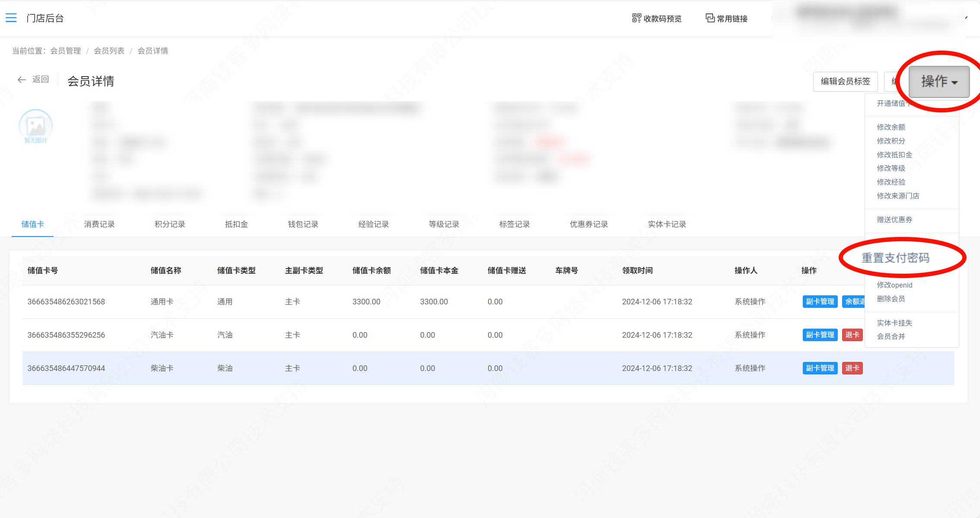The width and height of the screenshot is (980, 518).
Task: Open the 钱包记录 tab
Action: click(303, 224)
